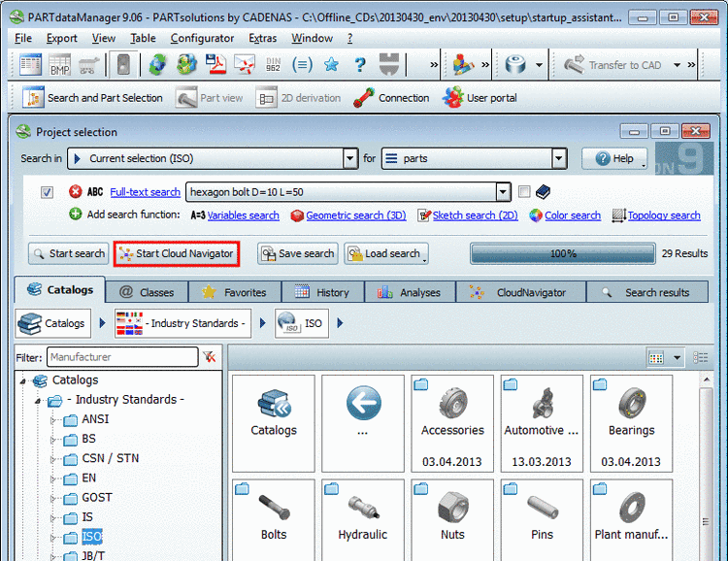Screen dimensions: 728x561
Task: Click the Color search link
Action: click(573, 215)
